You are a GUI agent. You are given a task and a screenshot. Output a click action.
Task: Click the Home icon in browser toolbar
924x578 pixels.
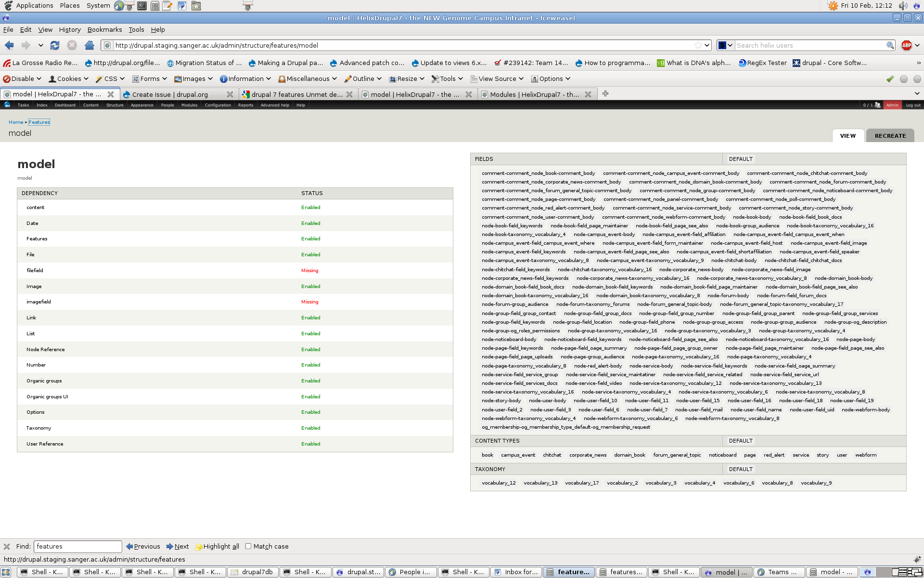click(x=90, y=45)
